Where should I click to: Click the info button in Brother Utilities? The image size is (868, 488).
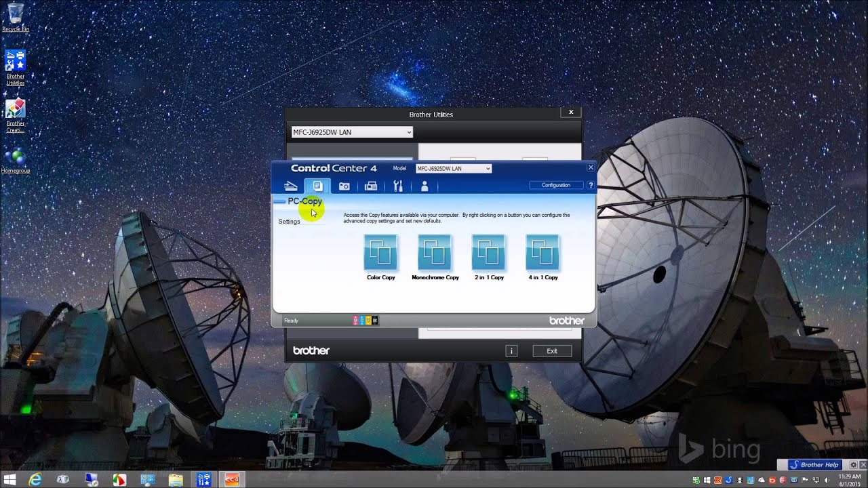point(511,351)
